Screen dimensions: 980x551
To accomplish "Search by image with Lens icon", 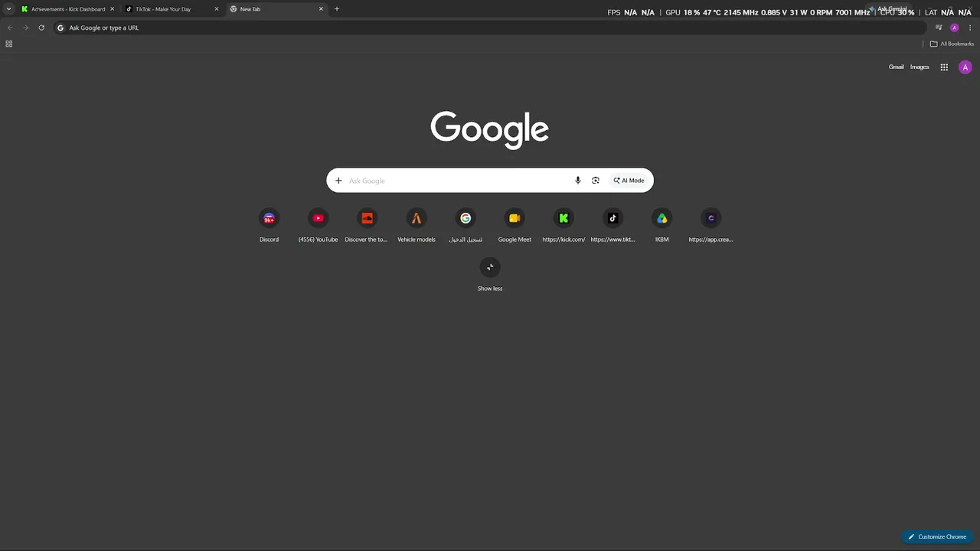I will coord(596,181).
